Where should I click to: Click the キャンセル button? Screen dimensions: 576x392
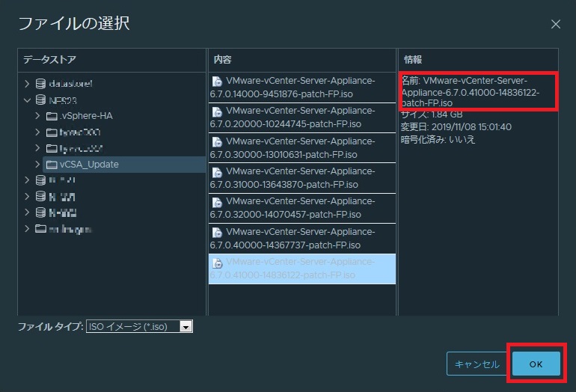click(477, 364)
